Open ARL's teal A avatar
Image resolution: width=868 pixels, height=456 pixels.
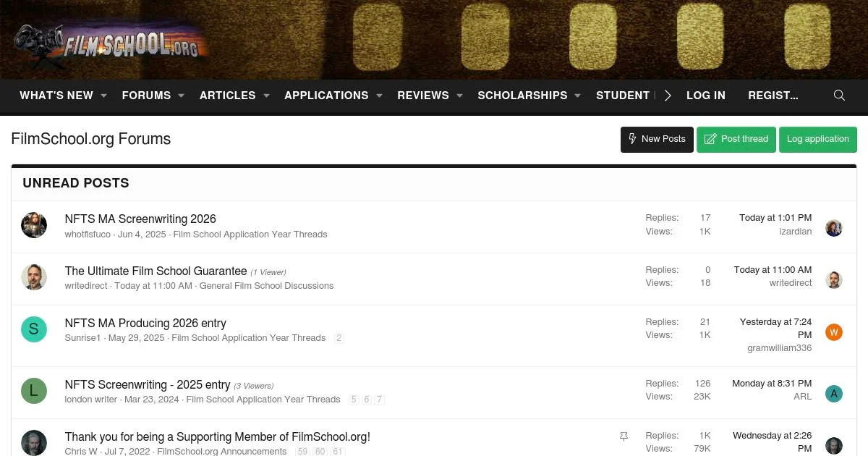[834, 394]
